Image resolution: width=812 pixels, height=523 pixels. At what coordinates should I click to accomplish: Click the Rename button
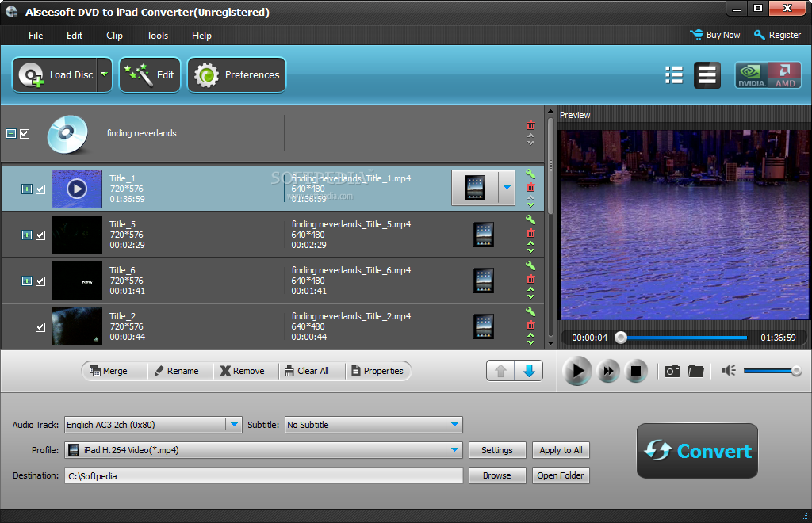click(177, 371)
